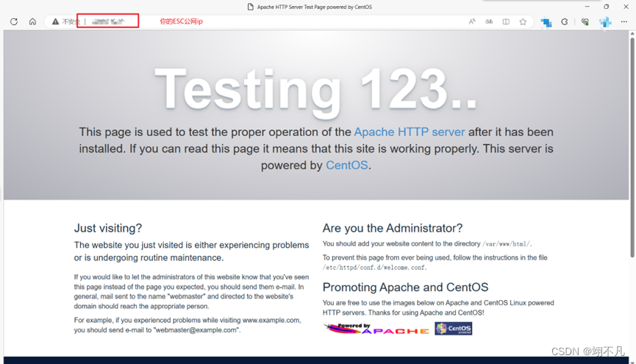Minimize the browser window
Image resolution: width=636 pixels, height=364 pixels.
[587, 7]
